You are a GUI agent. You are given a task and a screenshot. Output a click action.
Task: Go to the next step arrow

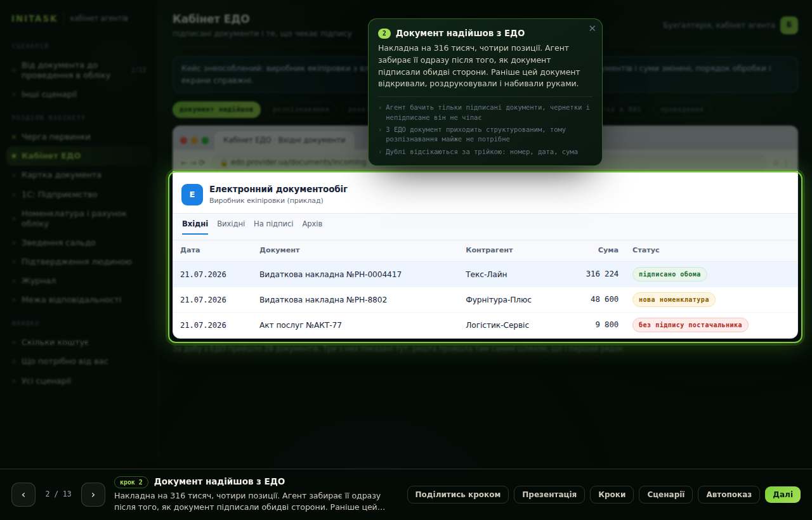coord(93,495)
